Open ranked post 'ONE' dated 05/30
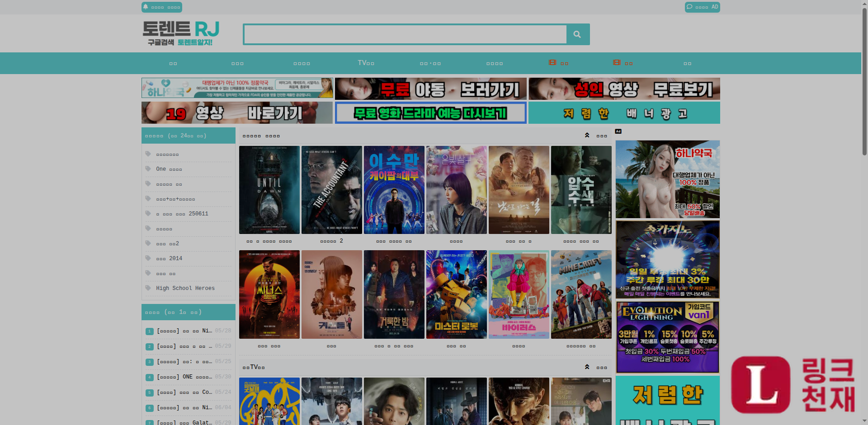868x425 pixels. click(x=184, y=377)
